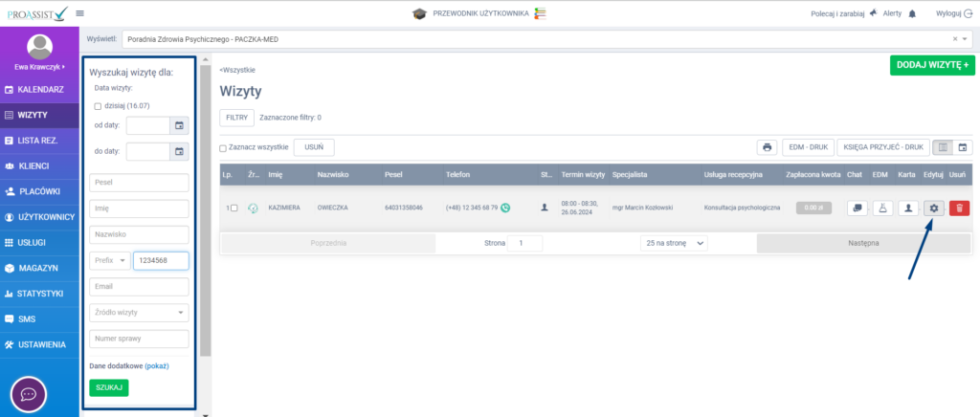Screen dimensions: 980x417
Task: Switch to calendar view icon
Action: 963,147
